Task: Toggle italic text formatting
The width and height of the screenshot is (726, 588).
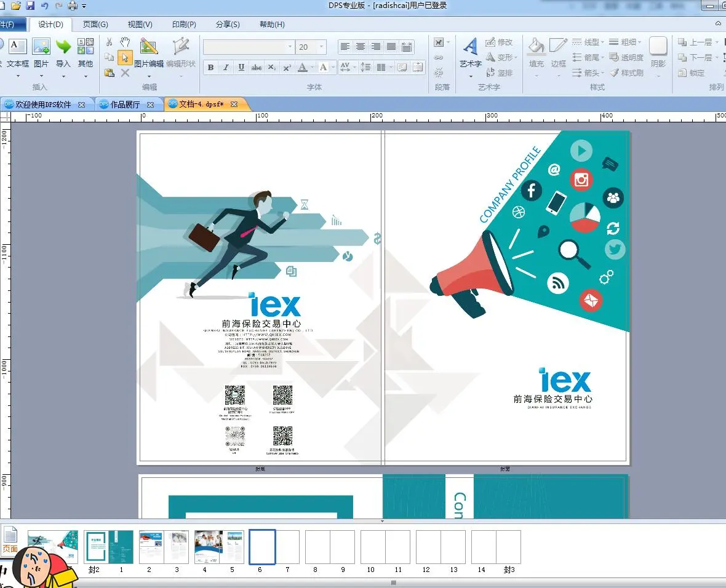Action: (x=226, y=67)
